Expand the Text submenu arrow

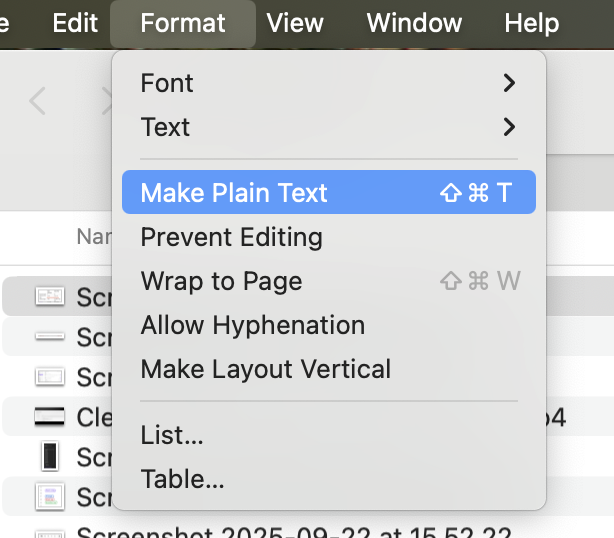point(509,127)
